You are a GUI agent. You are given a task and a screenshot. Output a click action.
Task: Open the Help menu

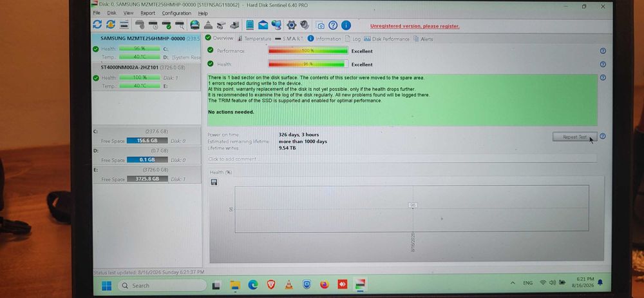coord(203,13)
